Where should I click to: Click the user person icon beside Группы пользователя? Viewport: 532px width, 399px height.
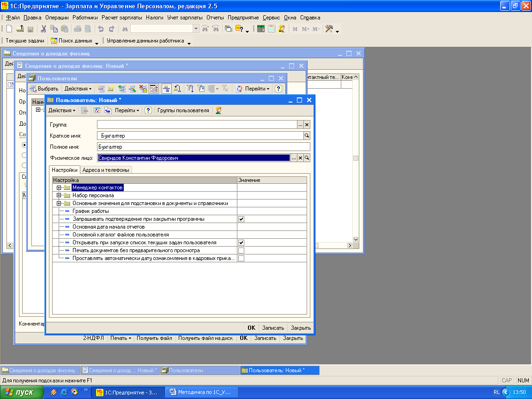(218, 110)
